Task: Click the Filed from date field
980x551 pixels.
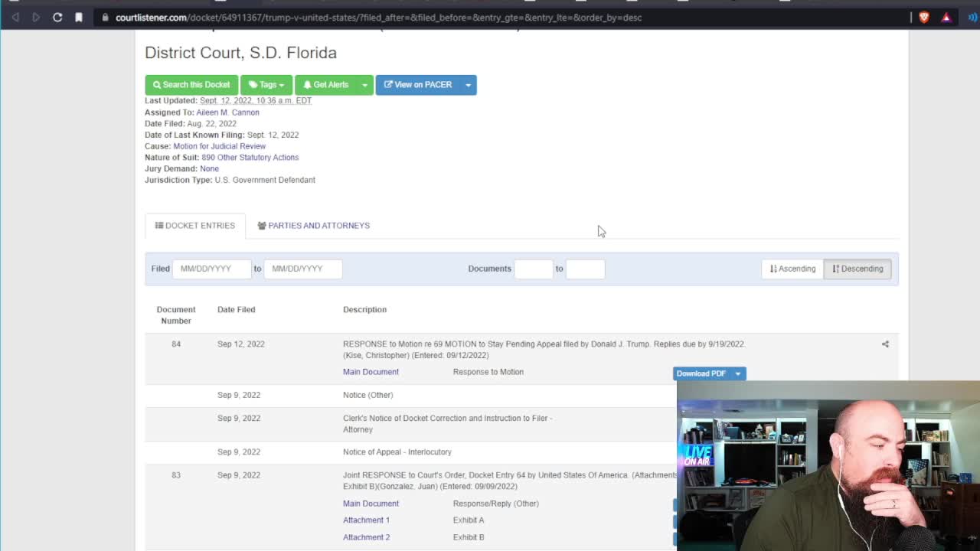Action: point(212,269)
